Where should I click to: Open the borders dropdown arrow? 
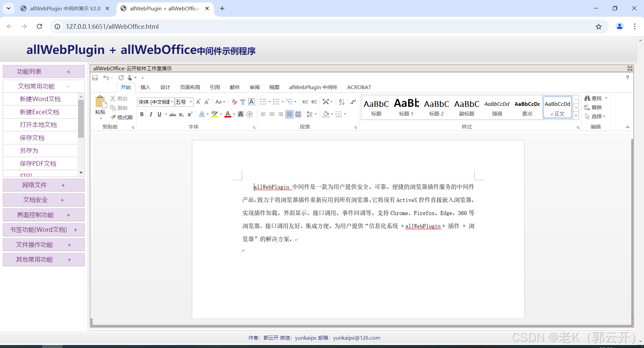(x=345, y=114)
